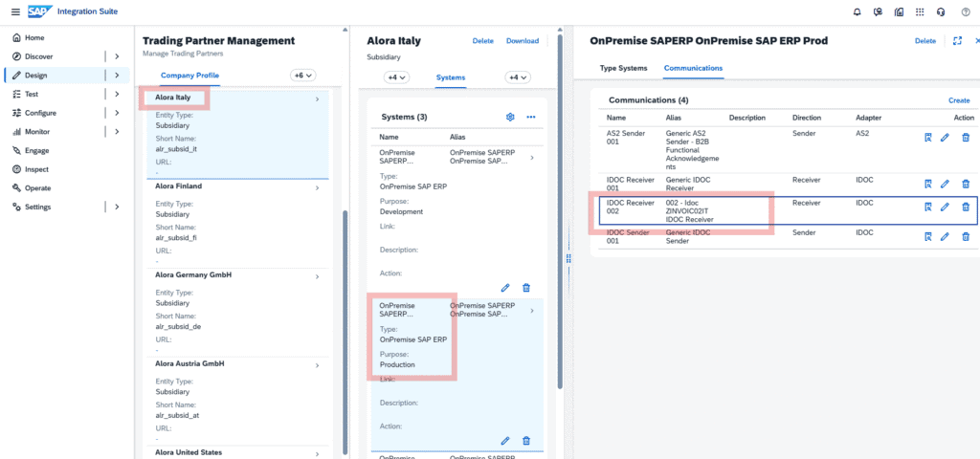This screenshot has height=459, width=980.
Task: Open the notifications bell
Action: 857,11
